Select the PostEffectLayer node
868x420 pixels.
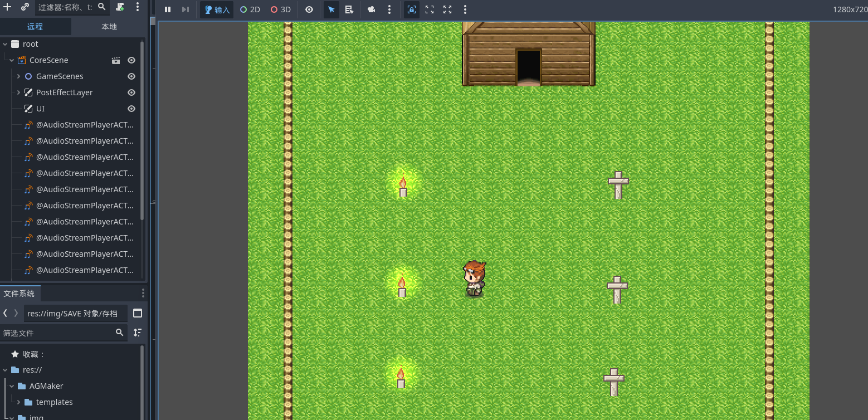click(x=65, y=92)
